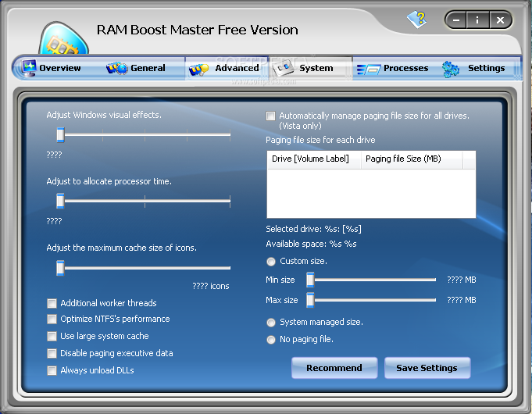The width and height of the screenshot is (532, 414).
Task: Click 'Adjust Windows visual effects.' label
Action: 104,115
